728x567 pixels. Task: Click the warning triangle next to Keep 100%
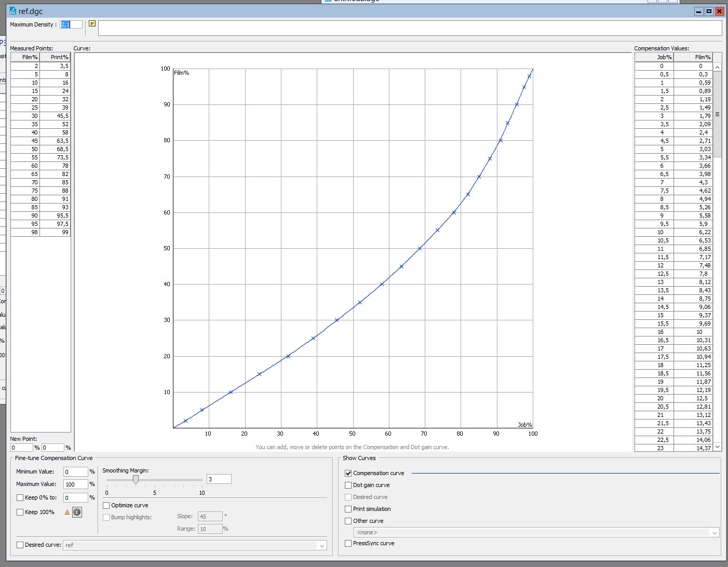67,512
